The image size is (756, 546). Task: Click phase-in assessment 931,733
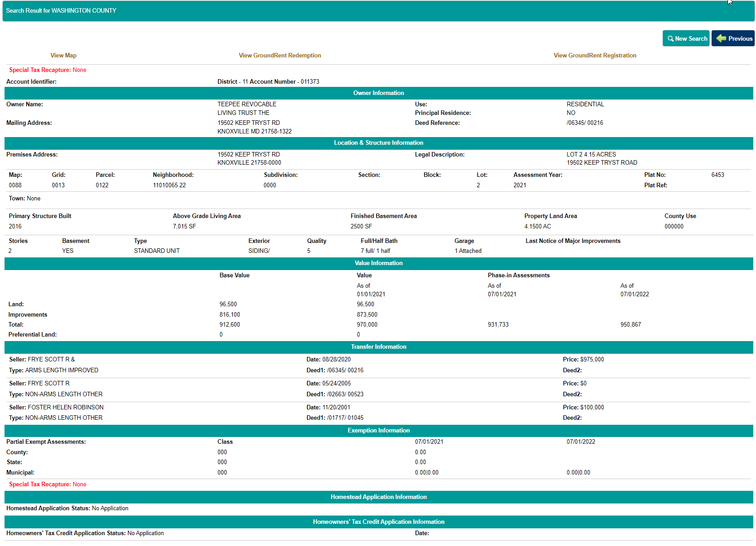point(498,325)
